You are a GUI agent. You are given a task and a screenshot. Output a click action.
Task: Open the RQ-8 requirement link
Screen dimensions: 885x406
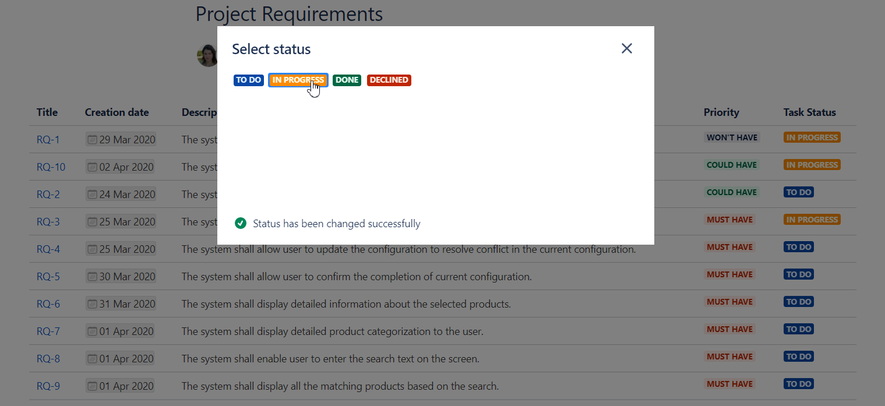pyautogui.click(x=48, y=359)
